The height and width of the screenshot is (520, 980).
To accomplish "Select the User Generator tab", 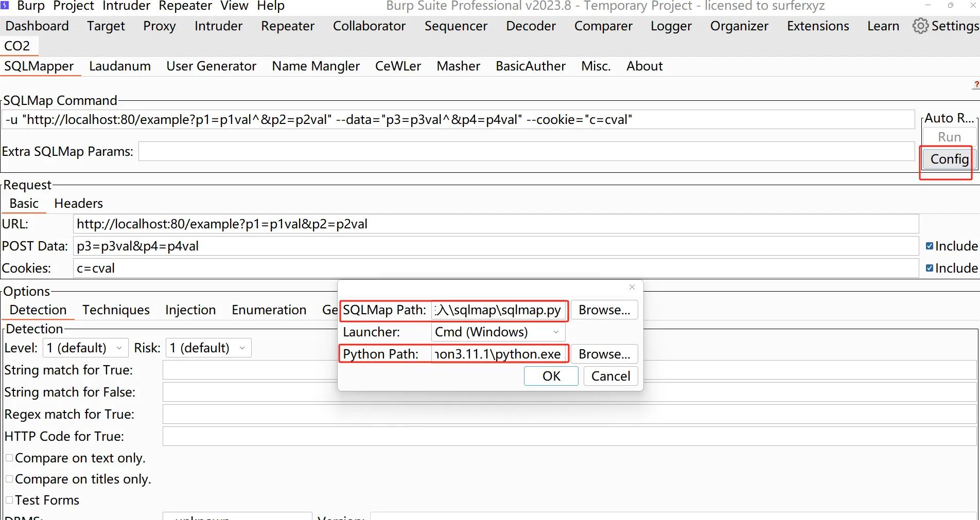I will [211, 66].
